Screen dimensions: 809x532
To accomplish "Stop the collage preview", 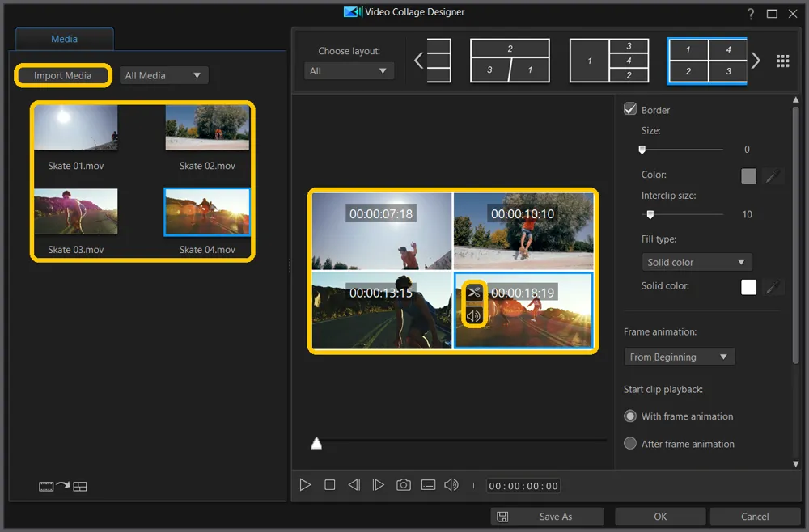I will click(x=330, y=485).
